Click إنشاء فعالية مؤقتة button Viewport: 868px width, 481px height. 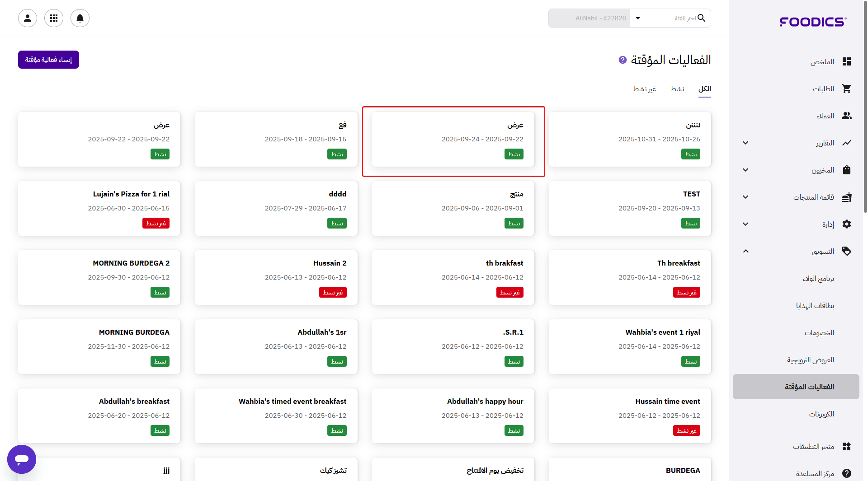click(x=48, y=60)
